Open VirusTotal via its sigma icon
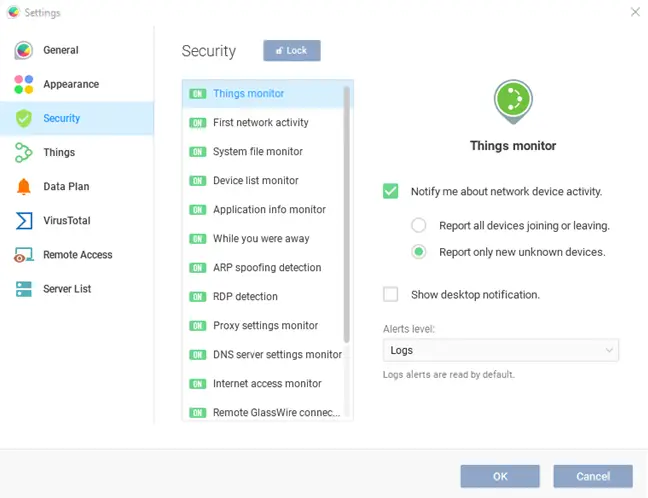Screen dimensions: 648x498 pyautogui.click(x=24, y=221)
